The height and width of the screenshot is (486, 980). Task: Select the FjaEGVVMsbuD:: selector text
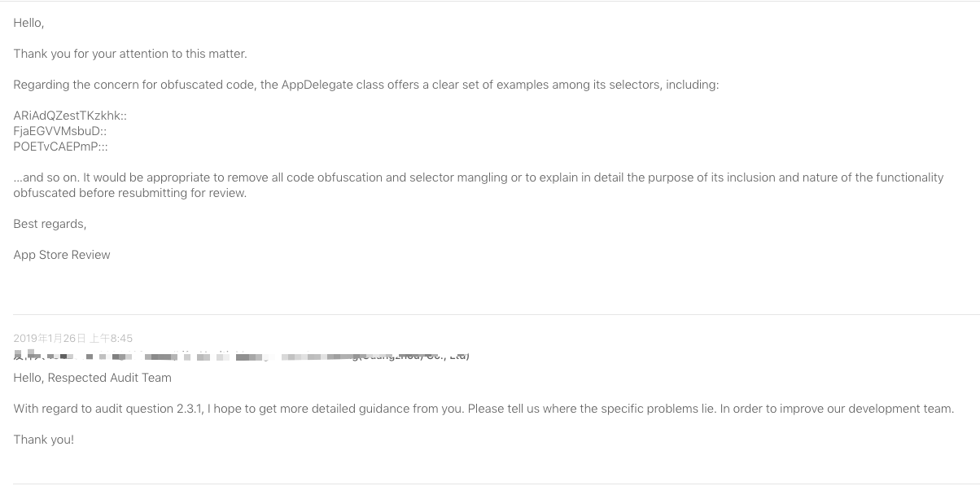pos(60,131)
